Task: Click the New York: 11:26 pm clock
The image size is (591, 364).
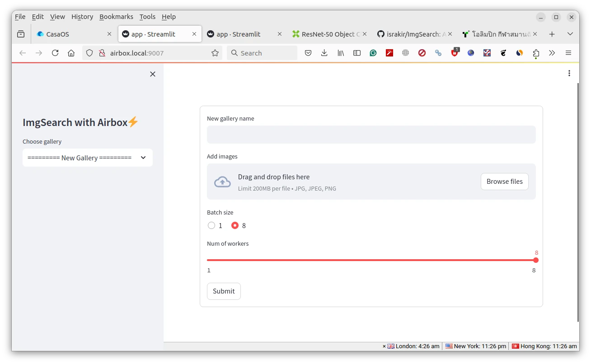Action: [476, 346]
